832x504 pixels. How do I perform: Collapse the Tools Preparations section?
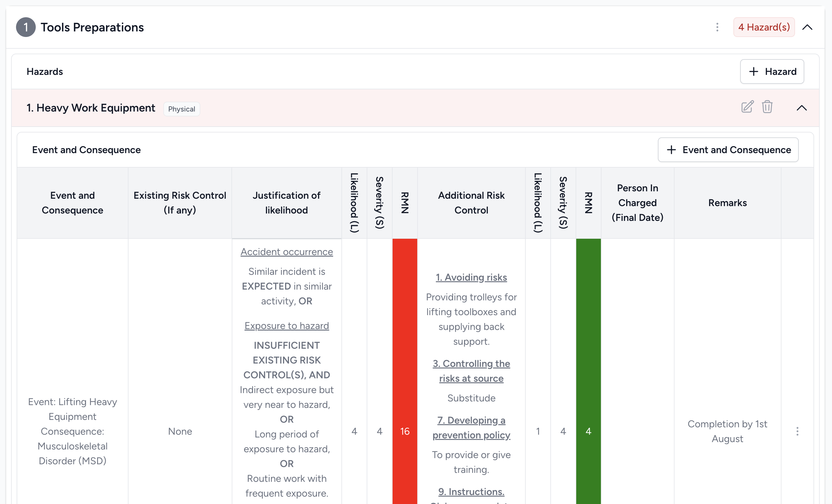click(807, 27)
